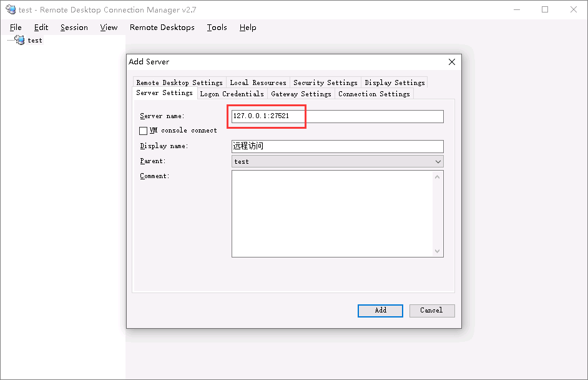This screenshot has width=588, height=380.
Task: Select the Server Settings tab
Action: coord(165,92)
